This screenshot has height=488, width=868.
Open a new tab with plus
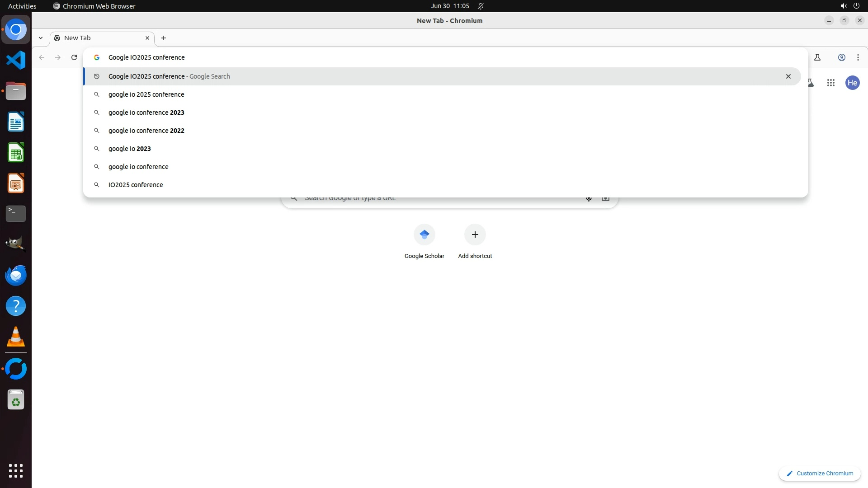pos(164,38)
